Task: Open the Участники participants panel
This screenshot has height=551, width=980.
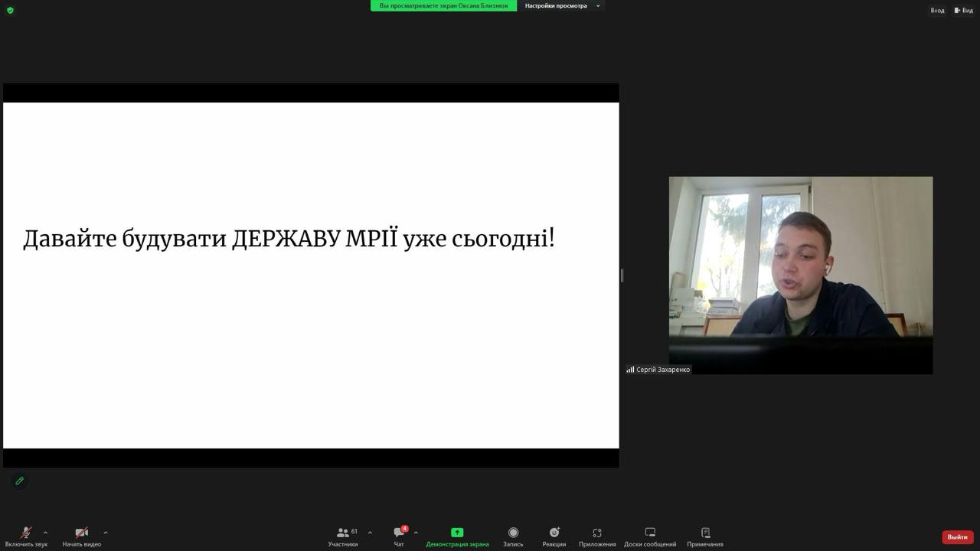Action: click(343, 536)
